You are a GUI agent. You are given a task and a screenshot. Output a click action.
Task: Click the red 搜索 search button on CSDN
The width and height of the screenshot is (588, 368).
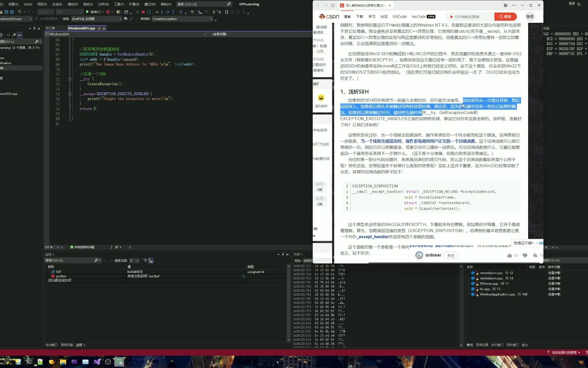[505, 16]
